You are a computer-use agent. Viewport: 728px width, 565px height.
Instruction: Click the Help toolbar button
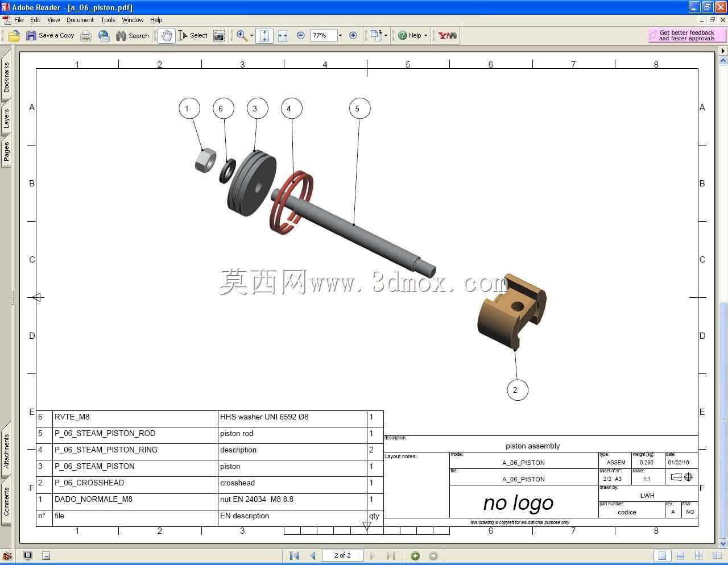point(410,36)
